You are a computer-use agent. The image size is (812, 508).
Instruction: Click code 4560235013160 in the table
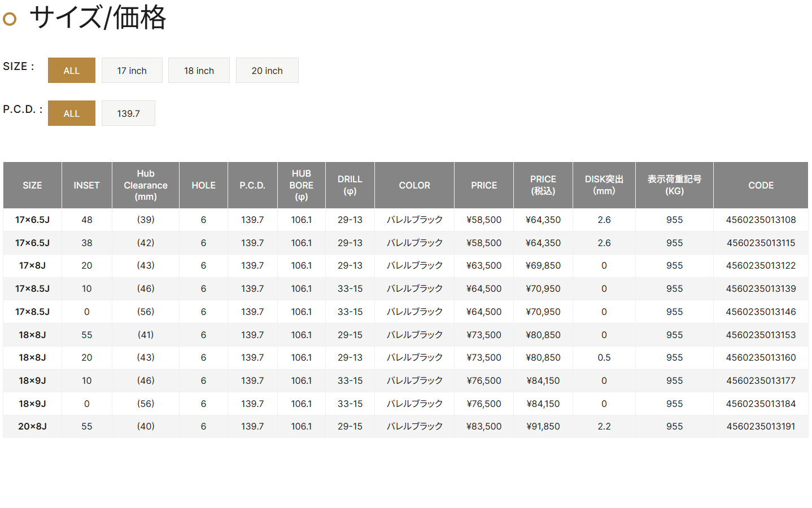(761, 357)
